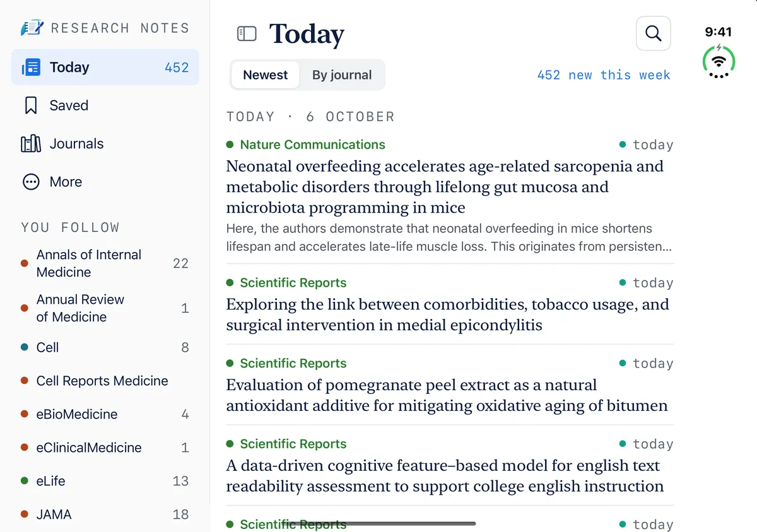The height and width of the screenshot is (532, 757).
Task: Click Scientific Reports label above readability article
Action: (x=293, y=444)
